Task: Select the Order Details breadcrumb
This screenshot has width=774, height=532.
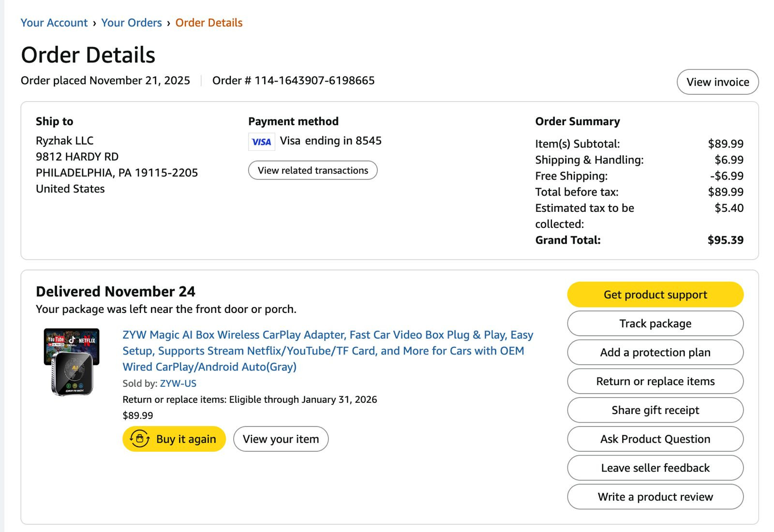Action: tap(209, 23)
